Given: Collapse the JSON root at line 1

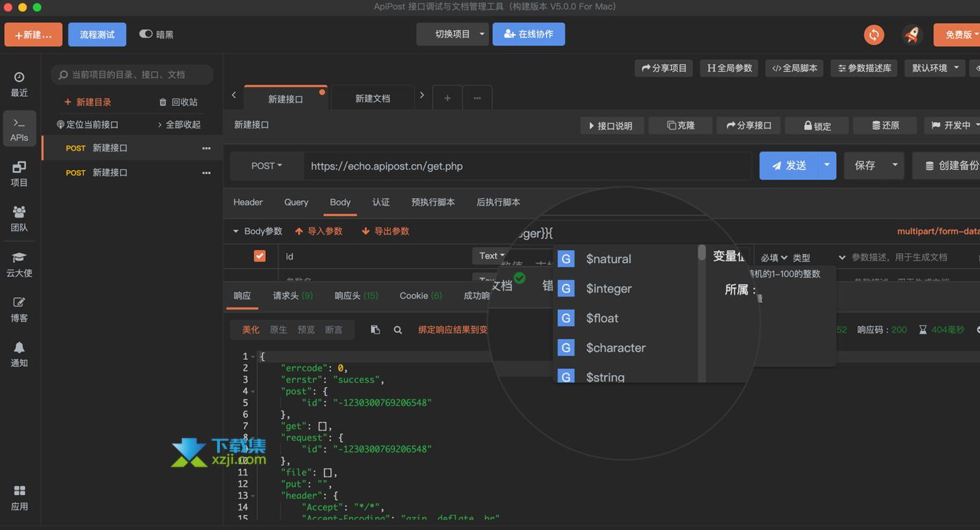Looking at the screenshot, I should click(x=253, y=356).
